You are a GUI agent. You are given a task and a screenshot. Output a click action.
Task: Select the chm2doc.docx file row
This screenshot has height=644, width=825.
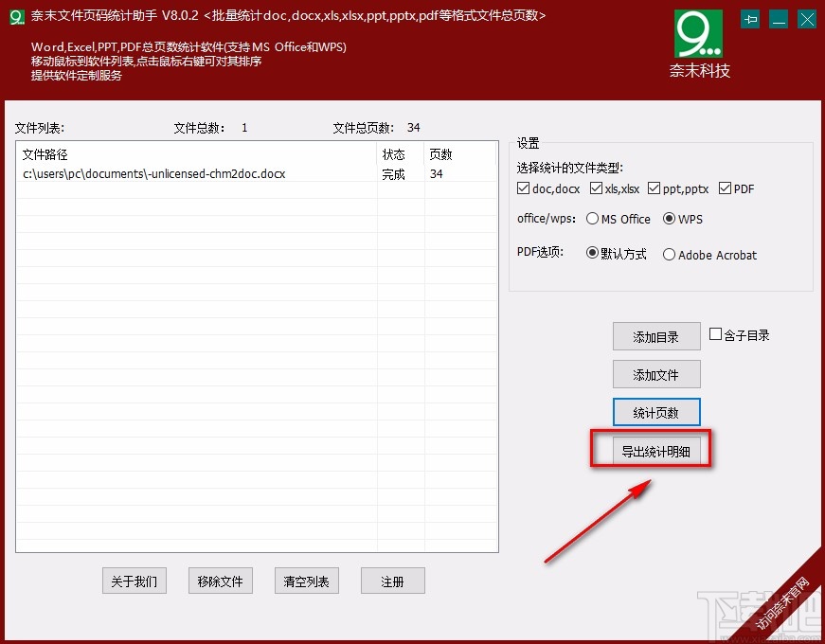tap(257, 173)
